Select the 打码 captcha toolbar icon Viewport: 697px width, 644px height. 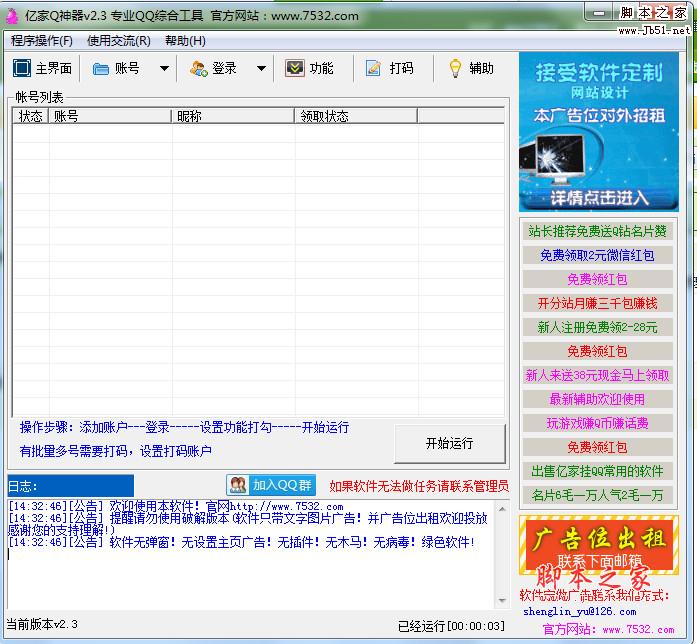[373, 68]
